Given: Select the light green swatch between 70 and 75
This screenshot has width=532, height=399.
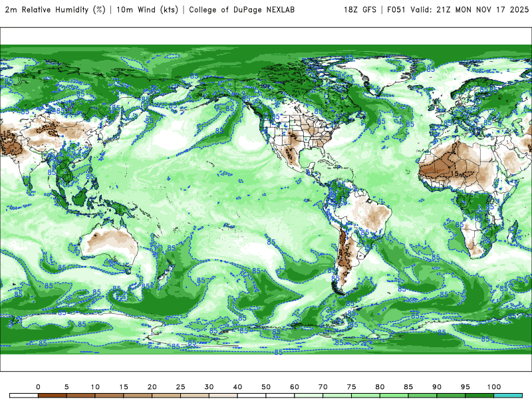Looking at the screenshot, I should (x=337, y=396).
